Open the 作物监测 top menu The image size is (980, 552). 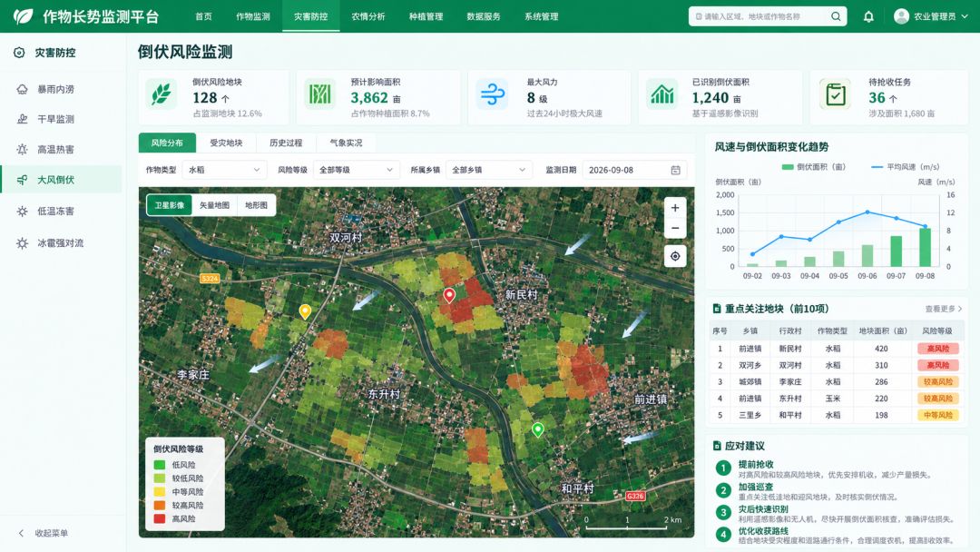tap(253, 16)
